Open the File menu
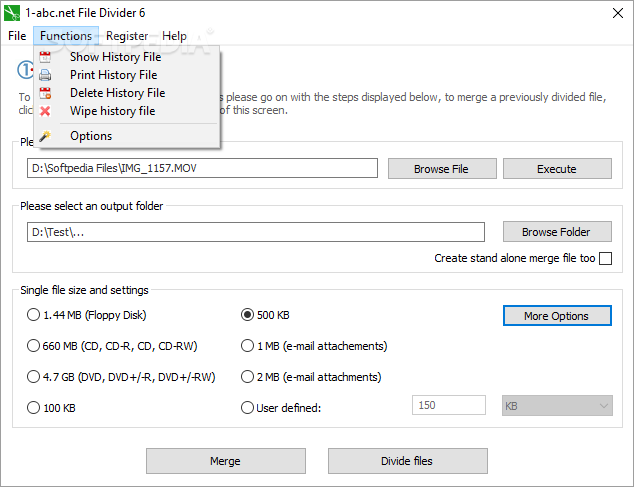This screenshot has height=487, width=634. pos(17,36)
